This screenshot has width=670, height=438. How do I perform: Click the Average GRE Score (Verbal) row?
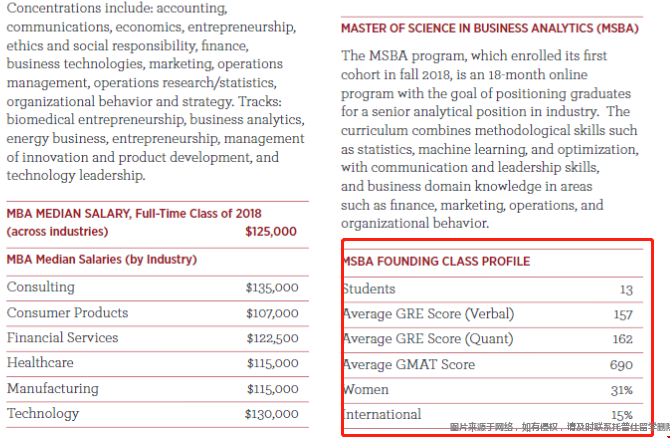point(493,315)
